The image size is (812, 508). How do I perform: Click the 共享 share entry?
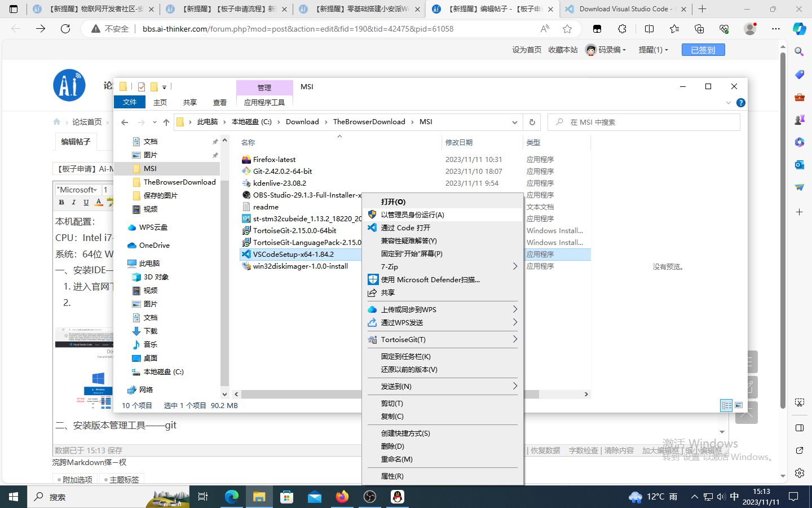pos(443,292)
